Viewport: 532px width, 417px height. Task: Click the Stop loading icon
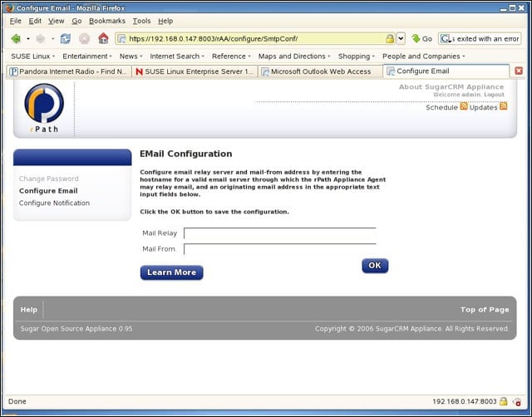tap(84, 39)
